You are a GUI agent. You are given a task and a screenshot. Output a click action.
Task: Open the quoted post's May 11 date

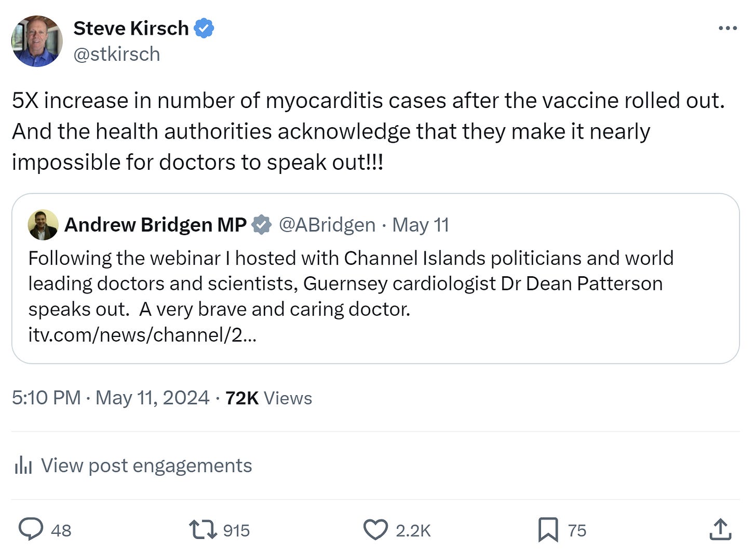[x=421, y=225]
